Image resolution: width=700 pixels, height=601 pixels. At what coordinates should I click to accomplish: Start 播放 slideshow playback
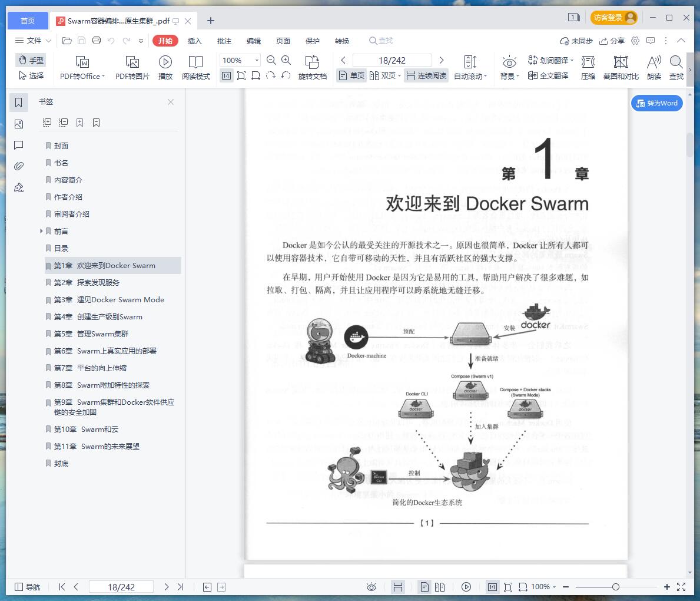click(165, 68)
